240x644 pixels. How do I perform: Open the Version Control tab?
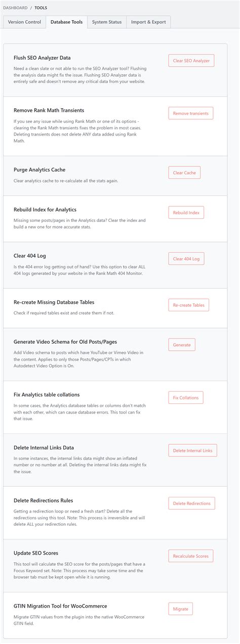[x=24, y=22]
